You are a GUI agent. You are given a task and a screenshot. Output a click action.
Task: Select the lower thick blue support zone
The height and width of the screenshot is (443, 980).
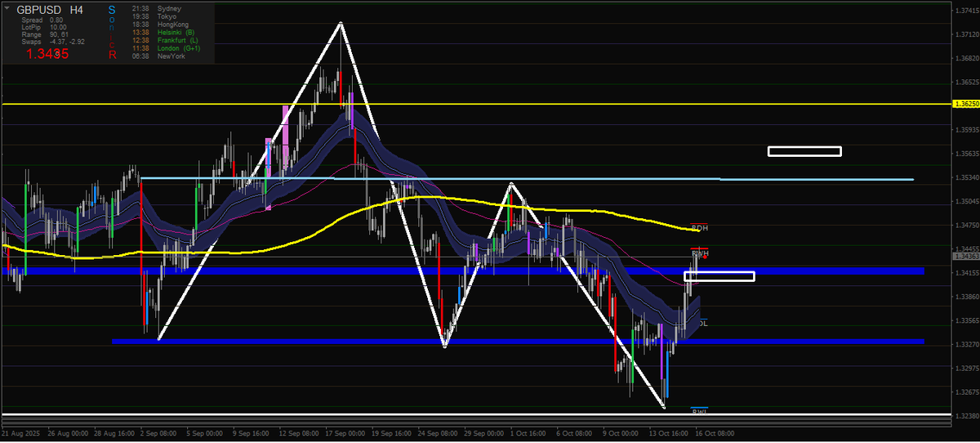[518, 342]
